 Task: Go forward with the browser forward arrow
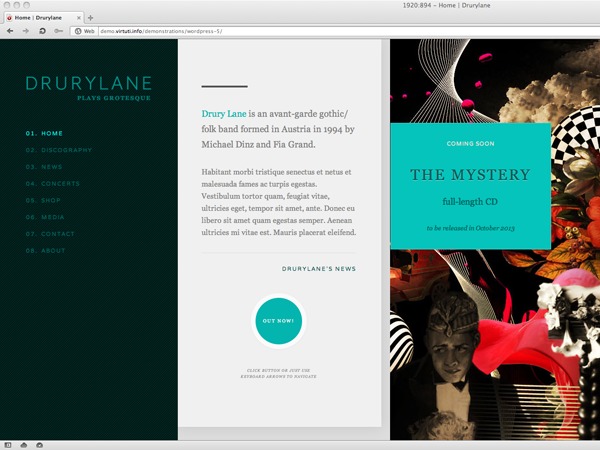tap(26, 31)
